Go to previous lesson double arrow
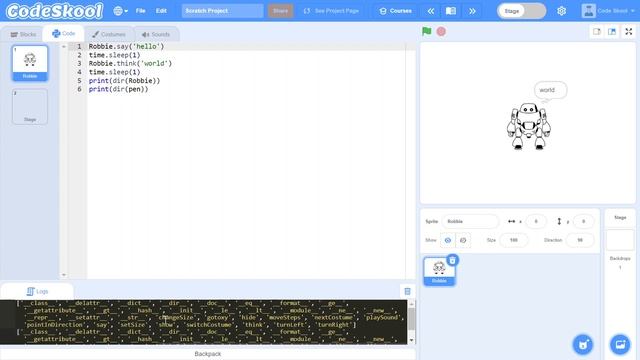Image resolution: width=640 pixels, height=360 pixels. click(x=431, y=11)
